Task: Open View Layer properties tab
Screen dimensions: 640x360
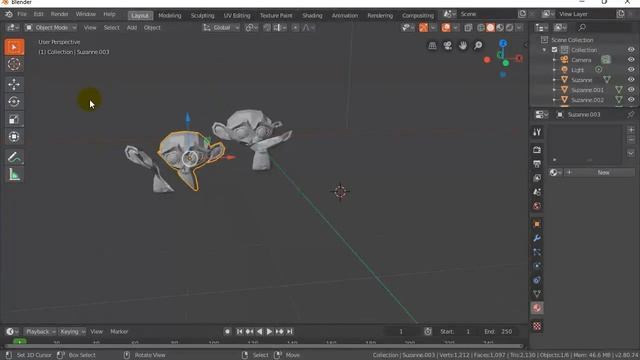Action: pyautogui.click(x=537, y=178)
